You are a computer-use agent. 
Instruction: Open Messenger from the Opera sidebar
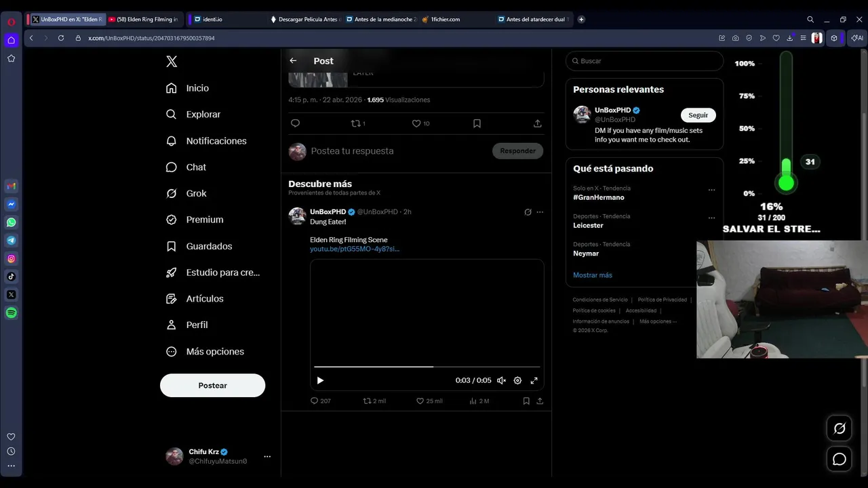11,204
